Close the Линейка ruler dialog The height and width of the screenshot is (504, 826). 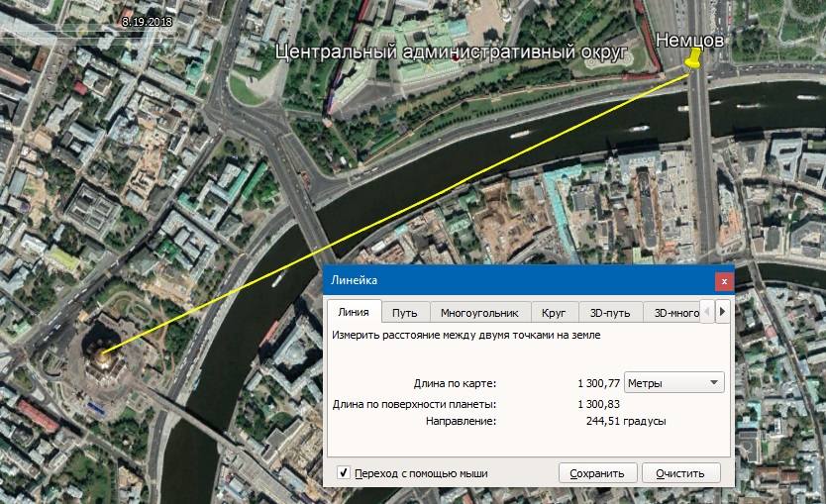(724, 281)
